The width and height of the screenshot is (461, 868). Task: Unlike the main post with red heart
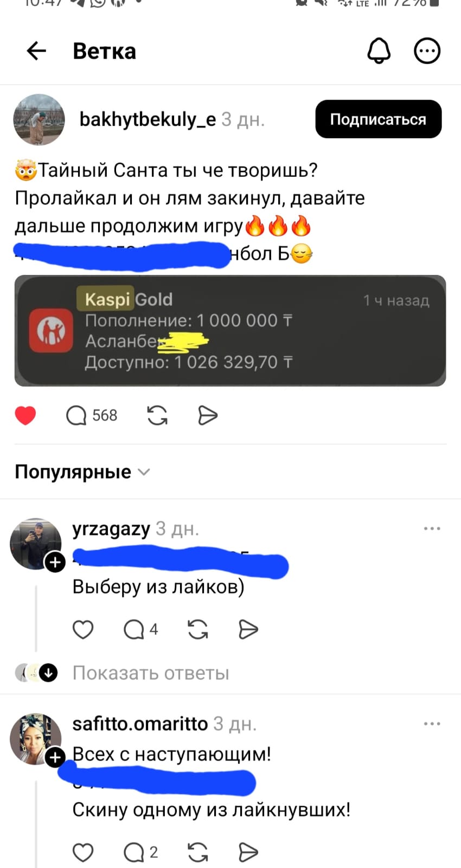(25, 416)
